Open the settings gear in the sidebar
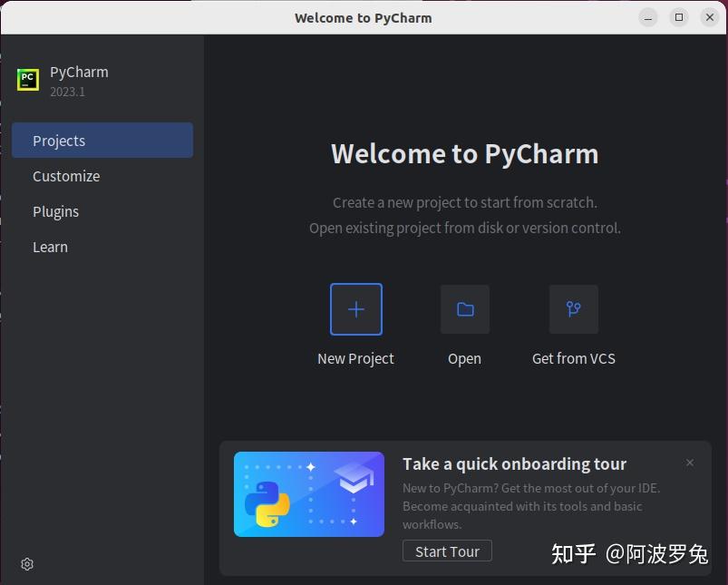 [x=27, y=563]
